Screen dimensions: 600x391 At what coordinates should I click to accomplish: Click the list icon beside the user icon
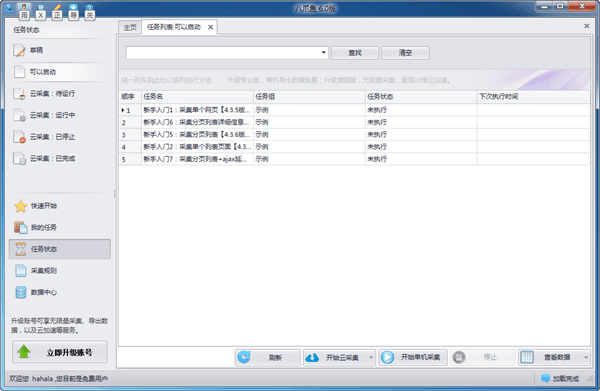tap(41, 8)
